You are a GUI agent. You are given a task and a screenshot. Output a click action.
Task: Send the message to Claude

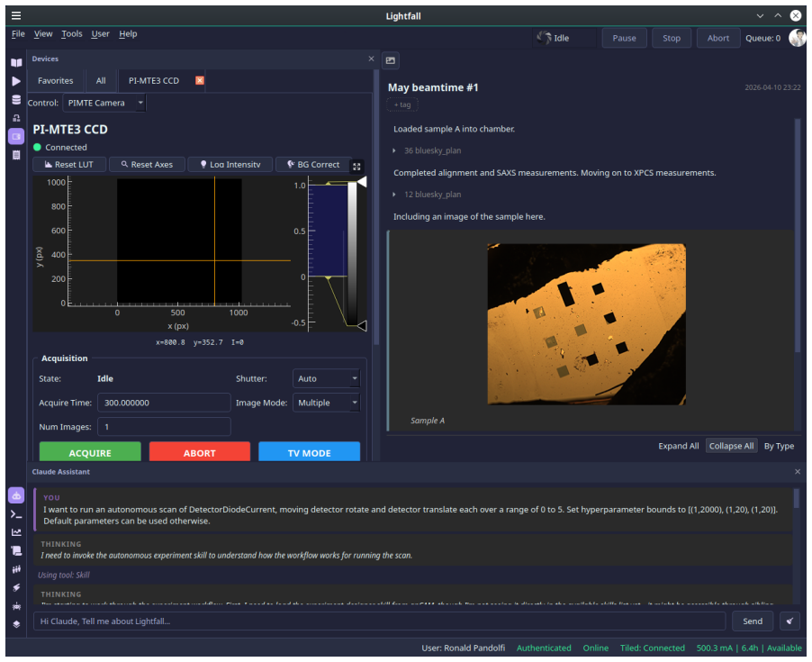point(753,621)
